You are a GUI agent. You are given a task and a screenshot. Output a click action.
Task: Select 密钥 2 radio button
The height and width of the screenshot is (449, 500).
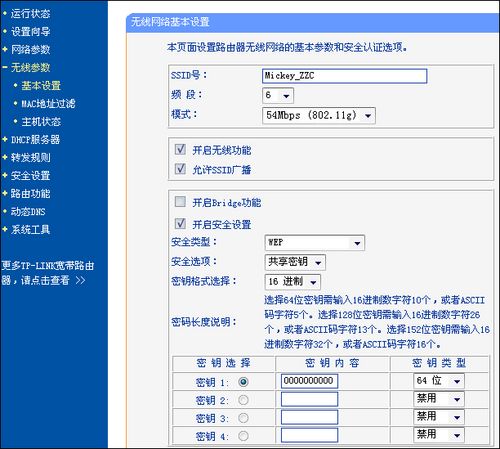click(x=243, y=400)
